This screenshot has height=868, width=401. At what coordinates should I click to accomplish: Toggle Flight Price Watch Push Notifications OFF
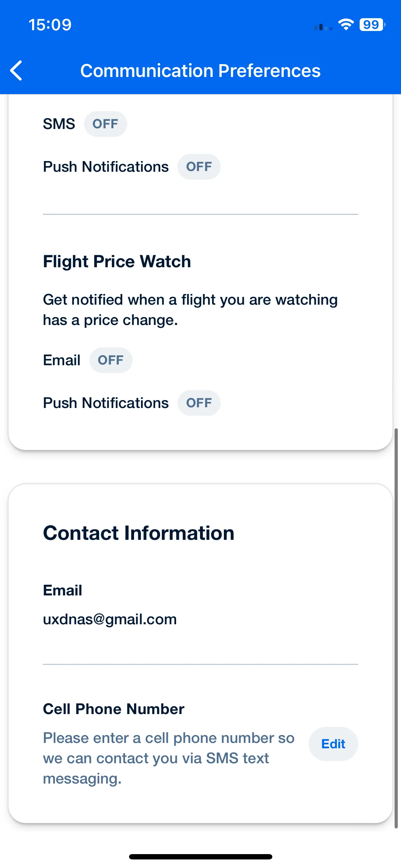coord(199,403)
